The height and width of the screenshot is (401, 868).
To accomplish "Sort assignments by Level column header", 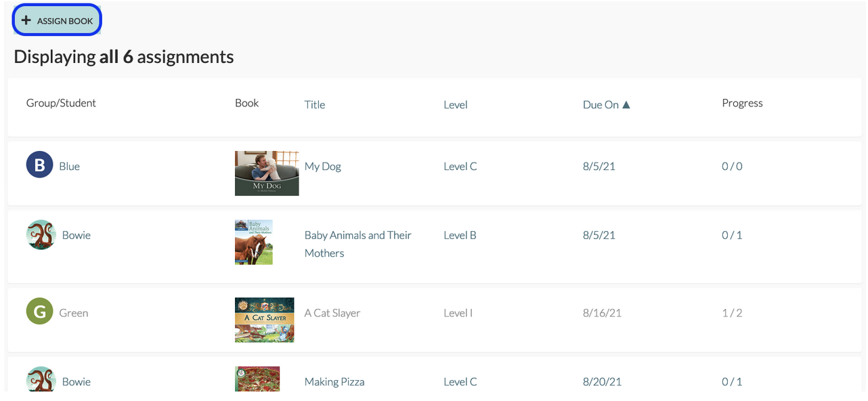I will tap(456, 105).
